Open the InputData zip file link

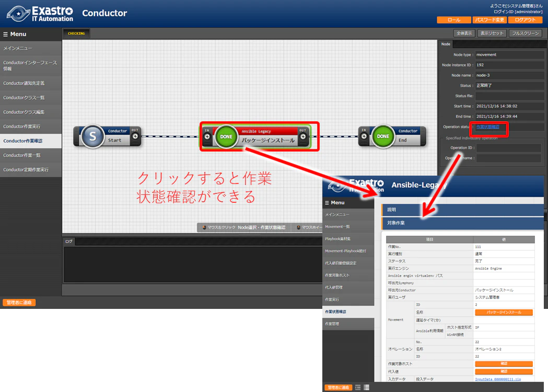pos(498,379)
